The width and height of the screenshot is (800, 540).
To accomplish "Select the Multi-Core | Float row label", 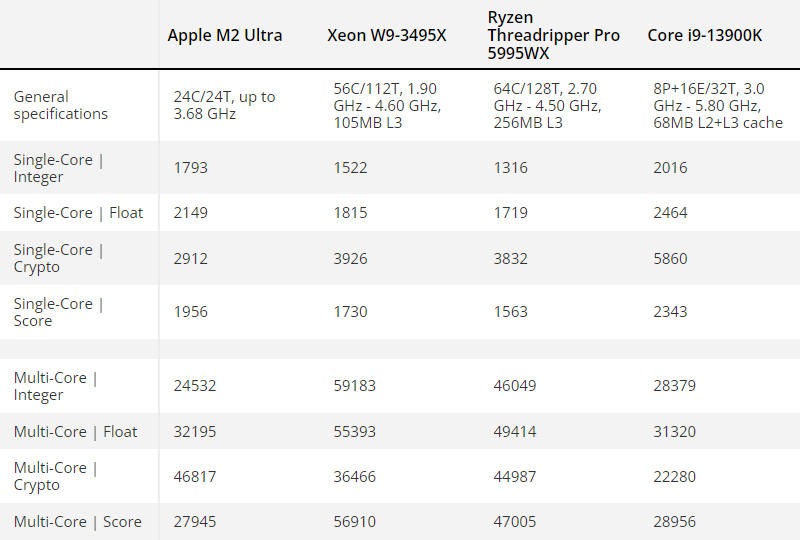I will [x=76, y=432].
